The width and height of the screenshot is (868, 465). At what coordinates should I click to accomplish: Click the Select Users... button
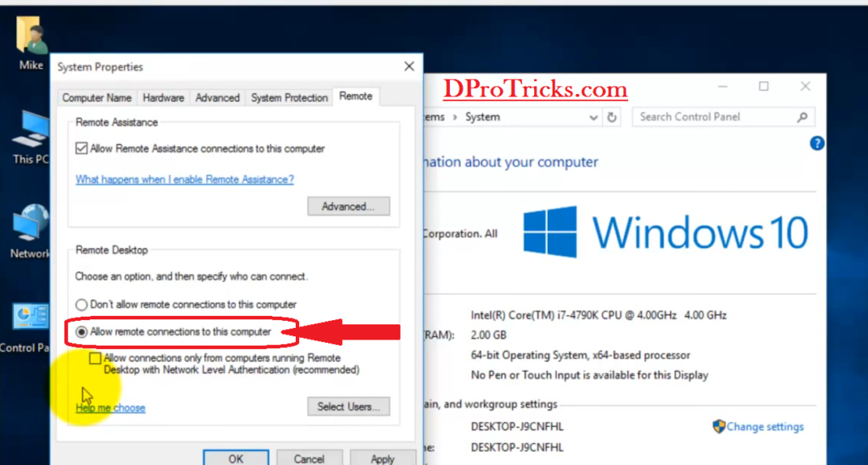pos(348,407)
